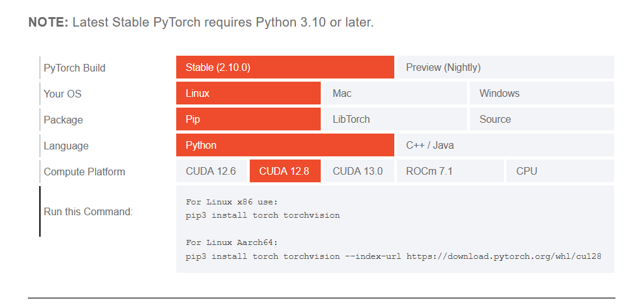Select Linux as your OS
The image size is (644, 307).
tap(248, 93)
